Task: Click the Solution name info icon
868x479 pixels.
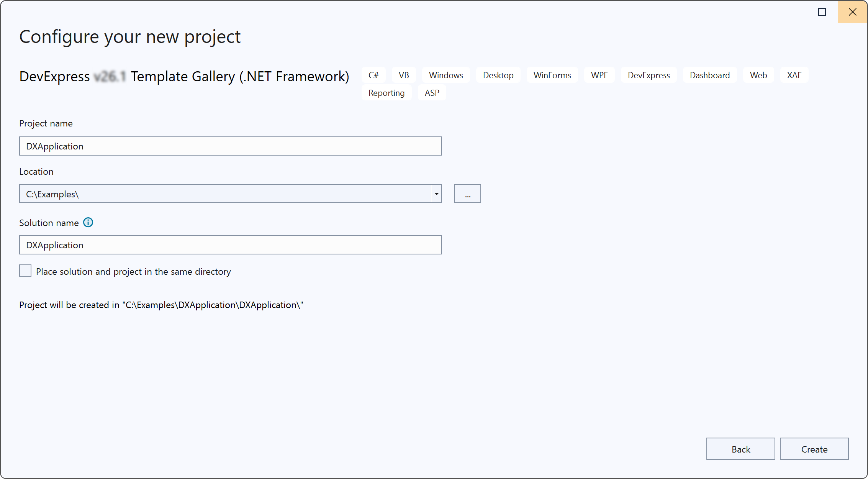Action: point(88,223)
